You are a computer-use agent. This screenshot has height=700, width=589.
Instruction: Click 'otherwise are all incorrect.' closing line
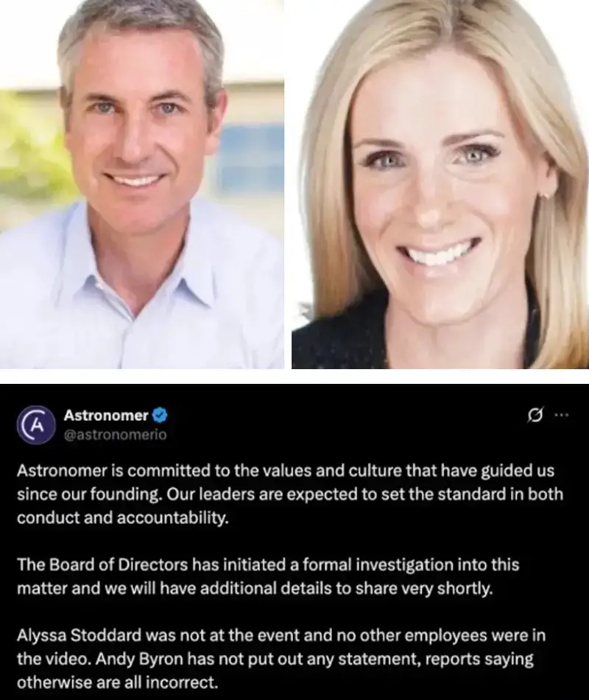pyautogui.click(x=117, y=682)
